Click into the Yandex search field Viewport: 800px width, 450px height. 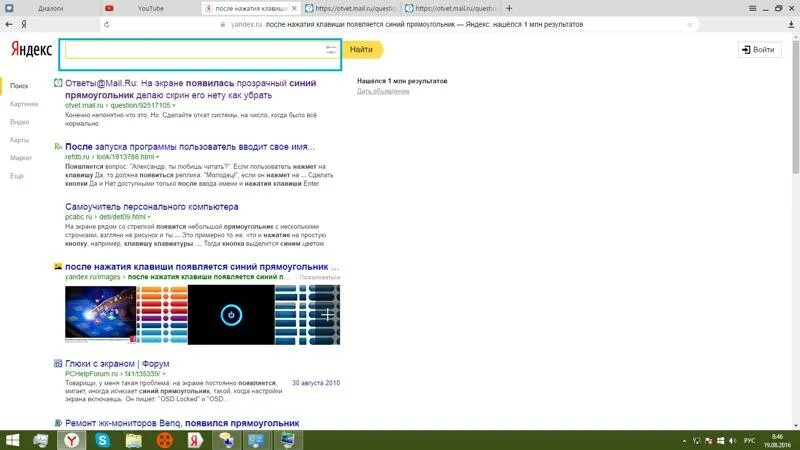point(194,49)
